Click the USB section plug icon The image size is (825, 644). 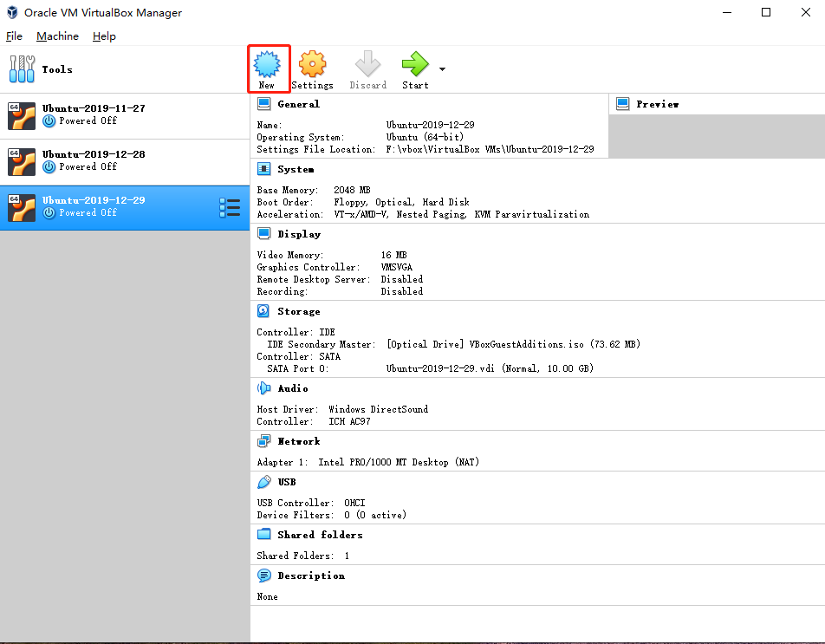coord(263,482)
